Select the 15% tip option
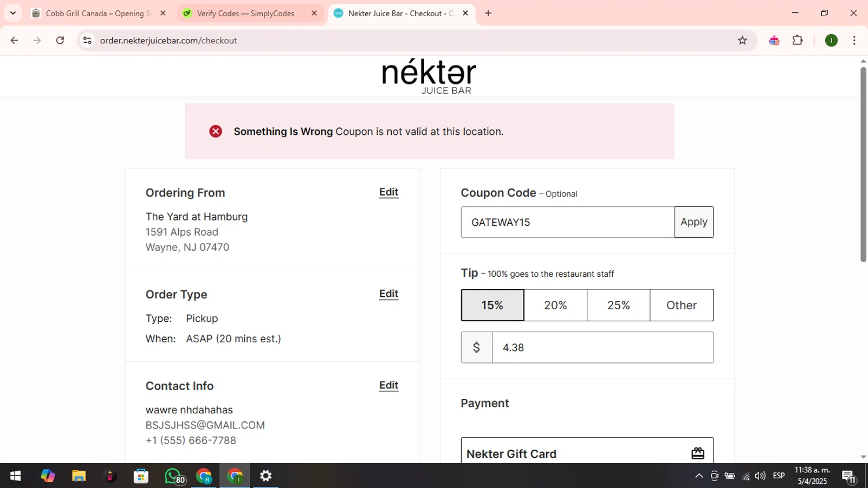 tap(492, 305)
